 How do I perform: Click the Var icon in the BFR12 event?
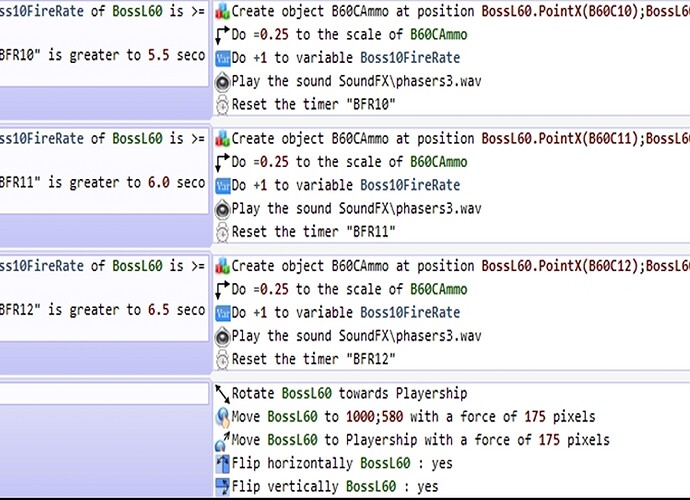pyautogui.click(x=223, y=313)
